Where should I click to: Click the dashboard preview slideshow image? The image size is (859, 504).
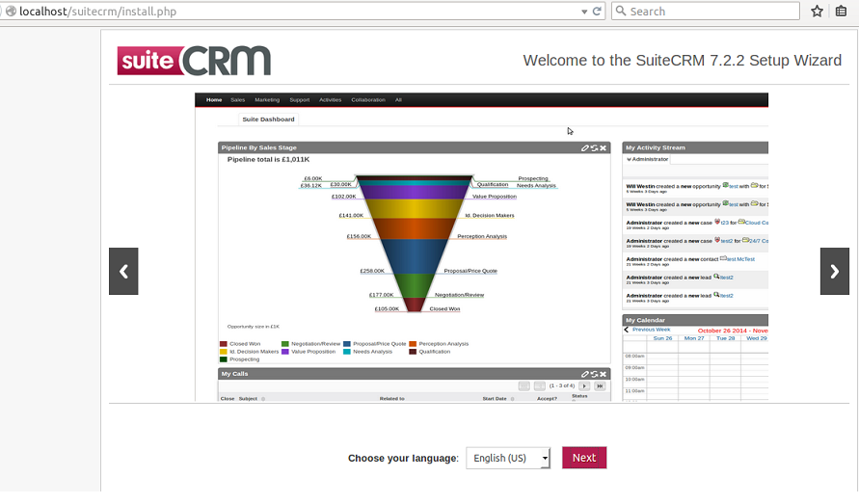[x=481, y=247]
